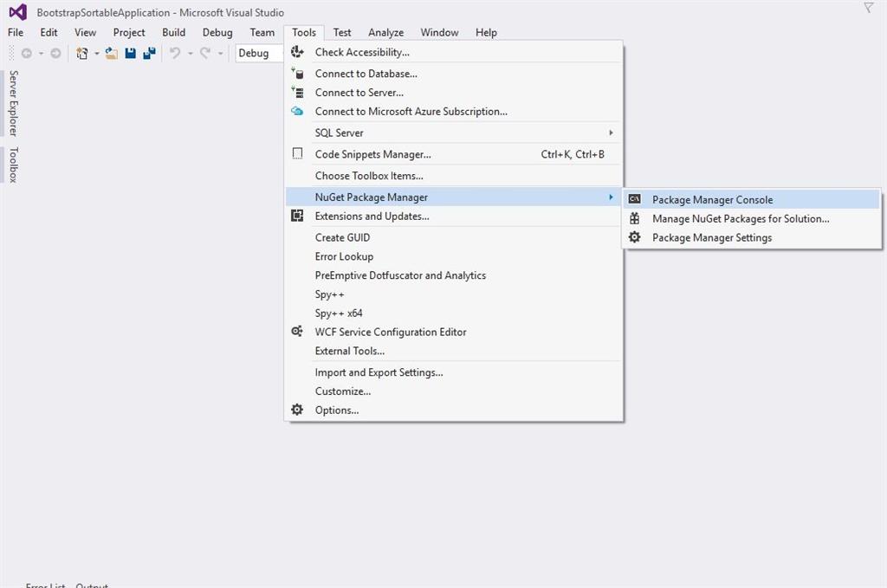
Task: Click the Extensions and Updates icon
Action: point(297,216)
